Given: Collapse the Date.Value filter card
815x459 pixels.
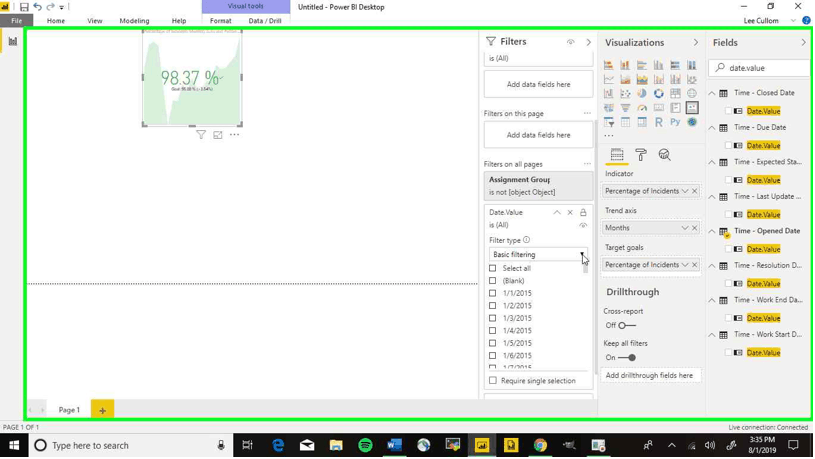Looking at the screenshot, I should (557, 212).
